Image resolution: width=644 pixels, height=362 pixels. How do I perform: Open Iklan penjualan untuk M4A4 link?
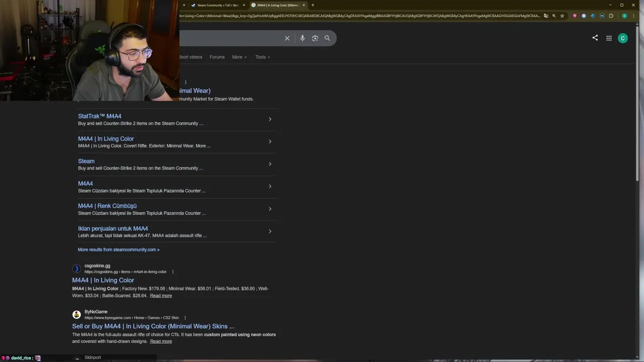pos(113,229)
